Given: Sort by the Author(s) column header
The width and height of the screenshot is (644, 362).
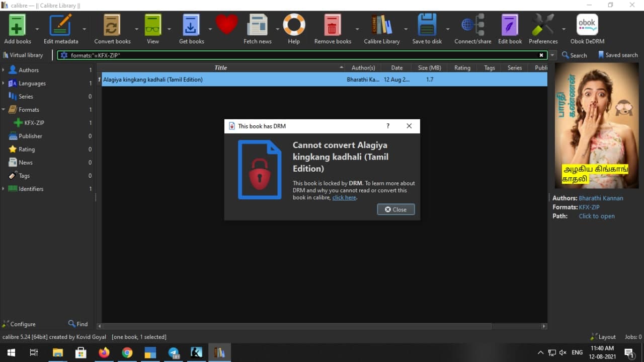Looking at the screenshot, I should point(363,67).
